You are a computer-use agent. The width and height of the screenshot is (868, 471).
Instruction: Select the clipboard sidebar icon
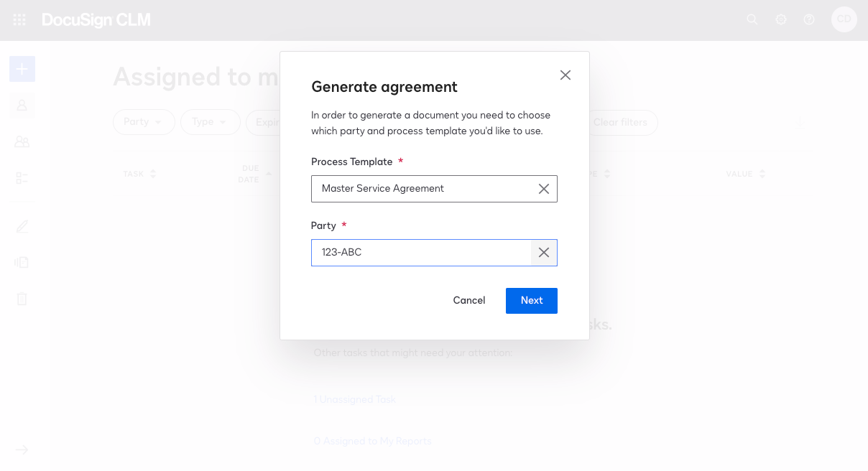pyautogui.click(x=22, y=298)
